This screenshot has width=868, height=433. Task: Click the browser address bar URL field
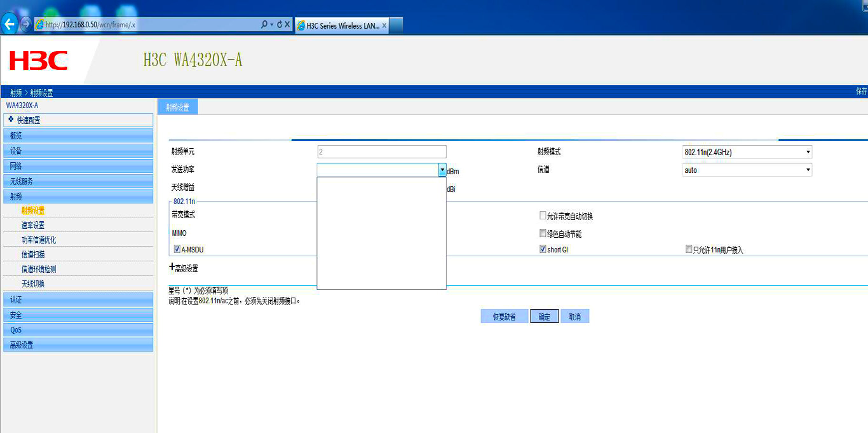[153, 25]
